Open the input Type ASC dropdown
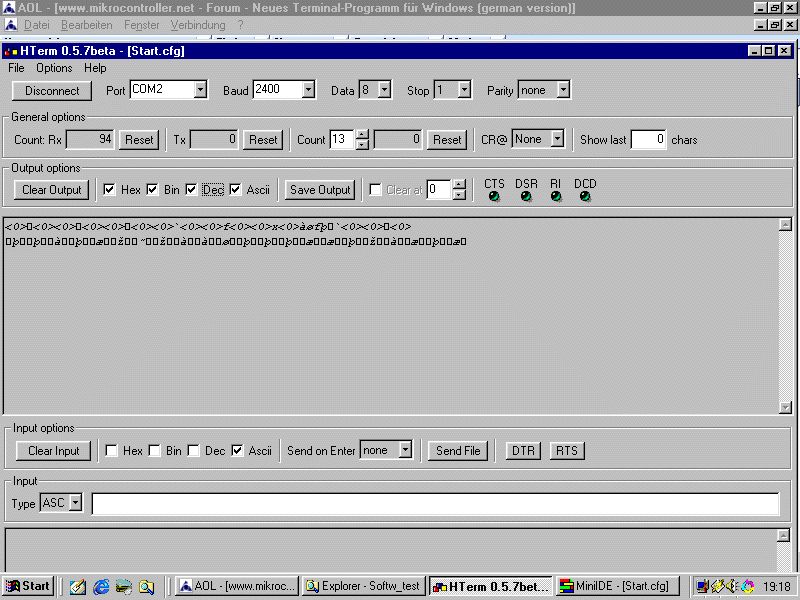800x600 pixels. pyautogui.click(x=76, y=503)
